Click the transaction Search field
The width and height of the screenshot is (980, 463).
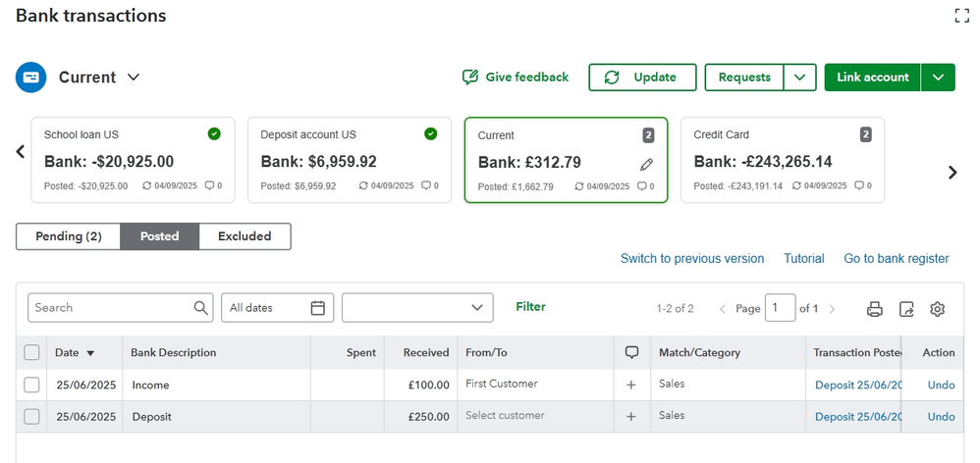(113, 308)
